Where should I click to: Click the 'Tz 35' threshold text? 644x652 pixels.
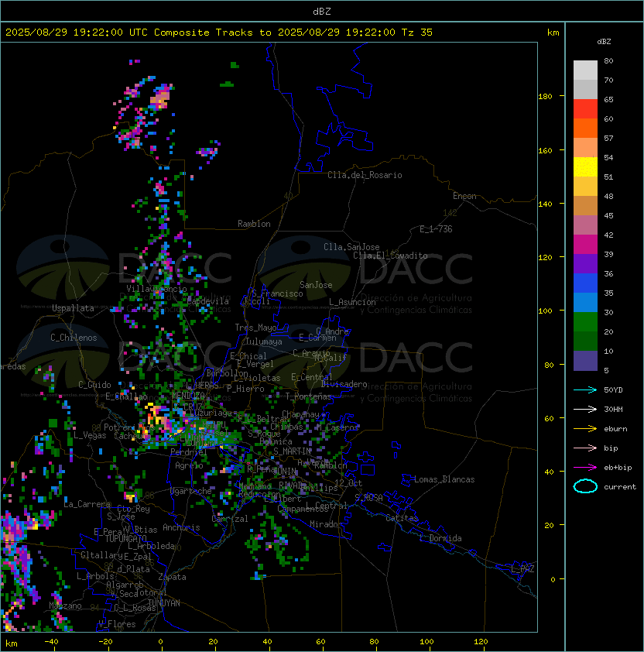point(417,33)
